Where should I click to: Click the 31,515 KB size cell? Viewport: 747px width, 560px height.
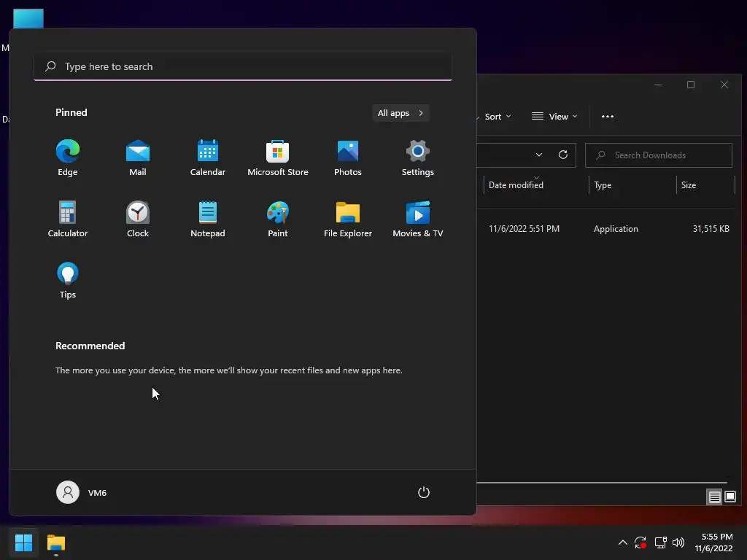tap(711, 229)
